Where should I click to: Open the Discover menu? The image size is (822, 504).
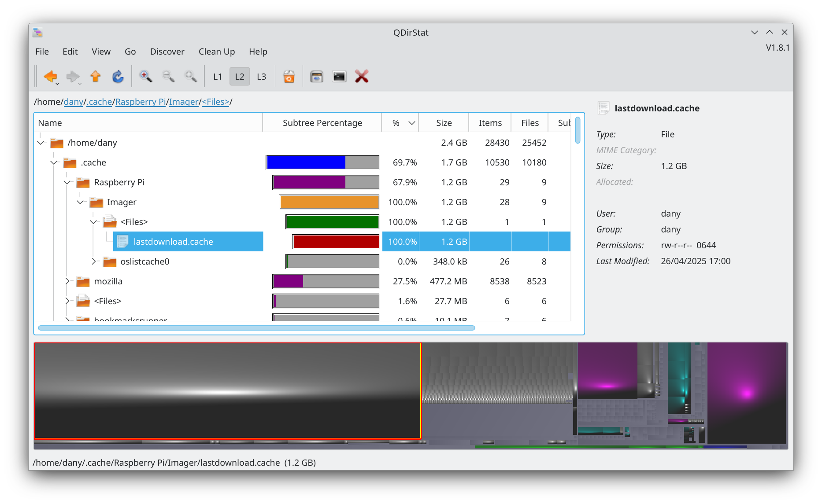click(x=167, y=52)
